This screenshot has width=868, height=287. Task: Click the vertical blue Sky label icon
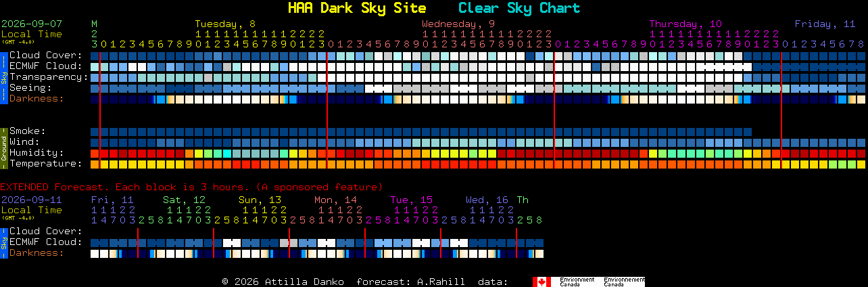(x=3, y=77)
